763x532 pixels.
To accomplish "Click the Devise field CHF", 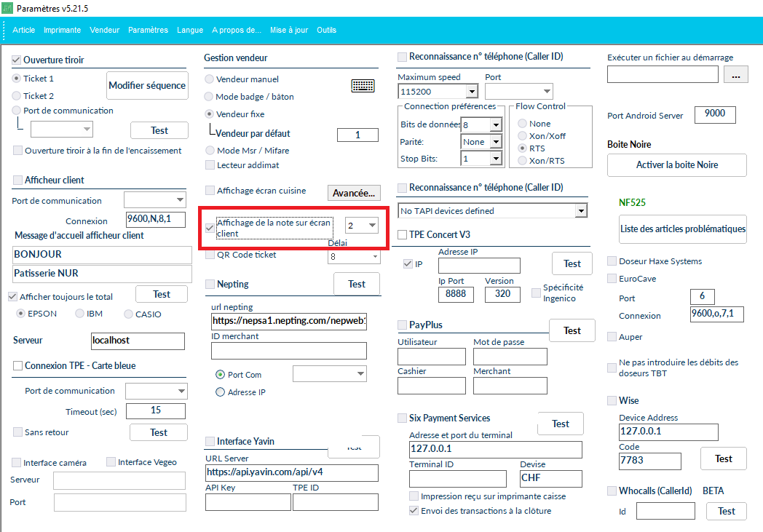I will [551, 478].
